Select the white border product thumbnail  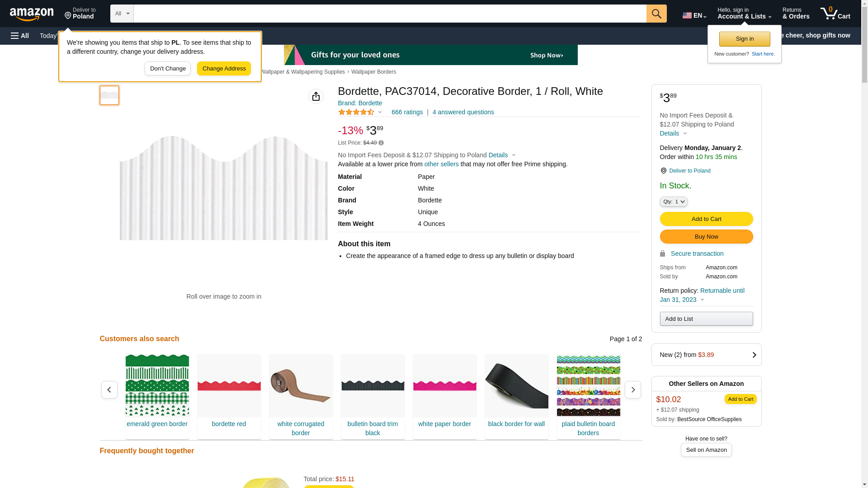[109, 95]
